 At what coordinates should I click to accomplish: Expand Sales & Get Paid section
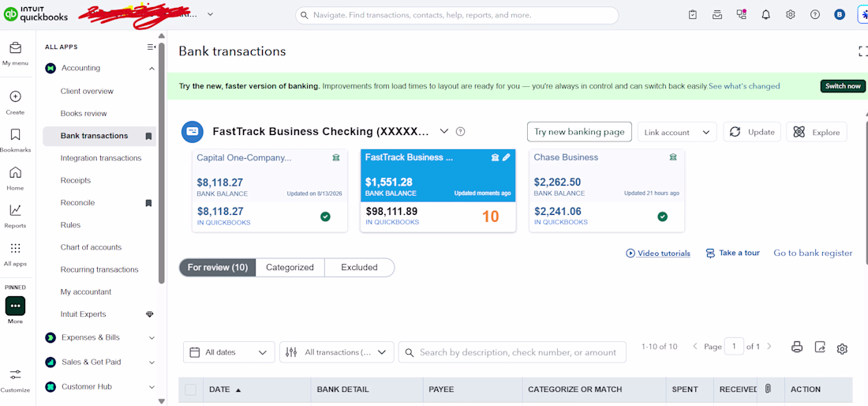(x=152, y=363)
